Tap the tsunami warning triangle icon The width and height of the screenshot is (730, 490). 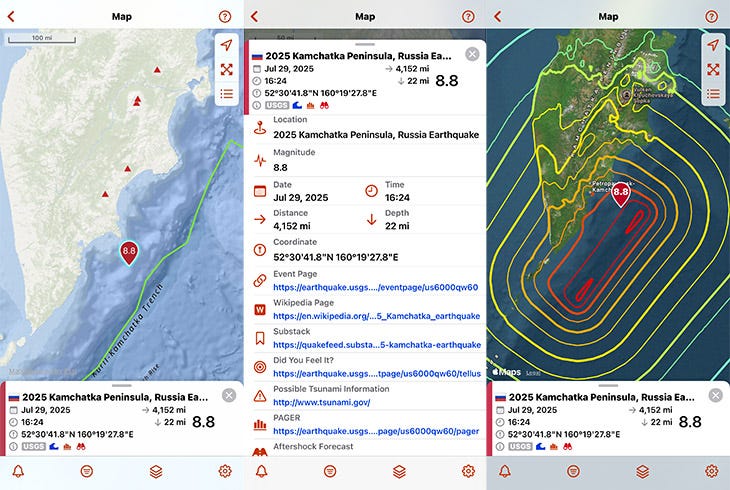pos(260,396)
